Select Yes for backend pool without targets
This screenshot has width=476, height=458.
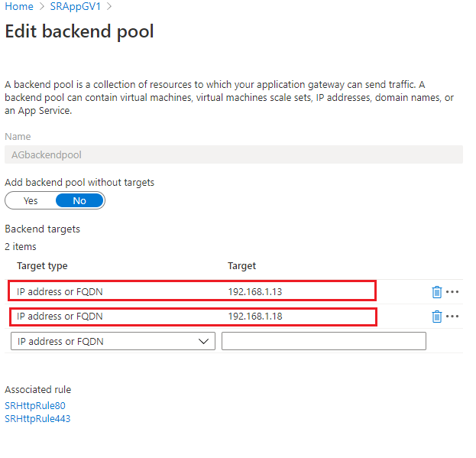pyautogui.click(x=31, y=200)
